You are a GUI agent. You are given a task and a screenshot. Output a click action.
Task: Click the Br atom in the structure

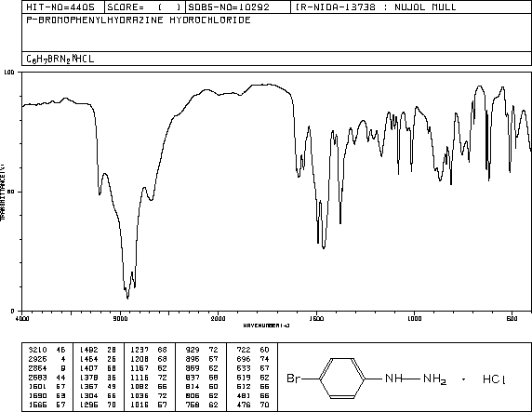[x=294, y=378]
